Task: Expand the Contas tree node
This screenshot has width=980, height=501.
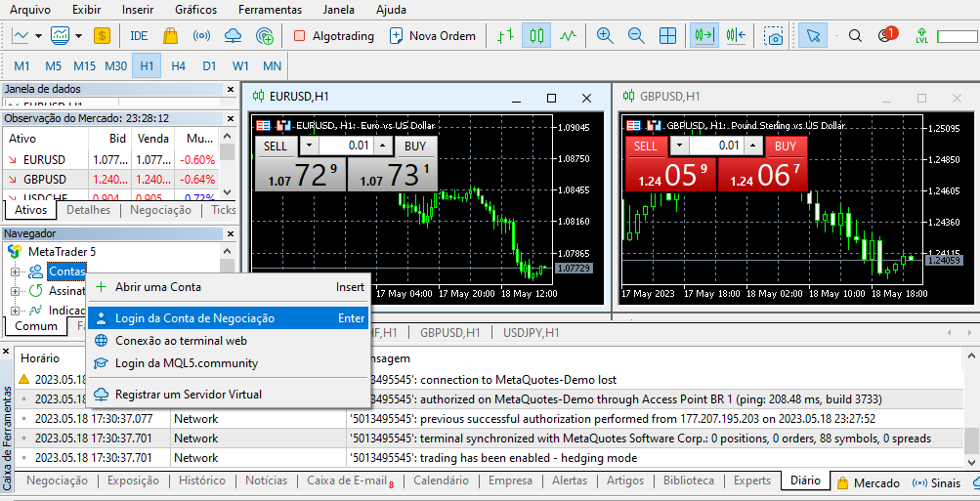Action: point(15,271)
